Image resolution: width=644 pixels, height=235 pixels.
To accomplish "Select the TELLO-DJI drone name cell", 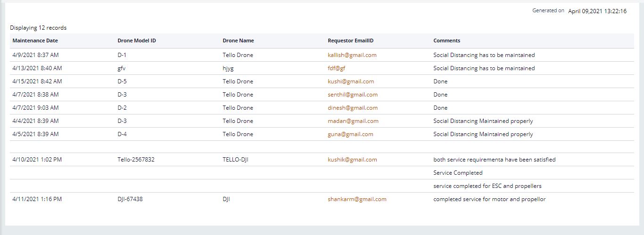I will pyautogui.click(x=235, y=160).
